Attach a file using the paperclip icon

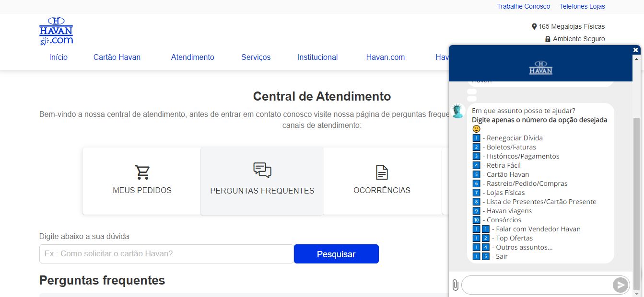click(x=456, y=286)
